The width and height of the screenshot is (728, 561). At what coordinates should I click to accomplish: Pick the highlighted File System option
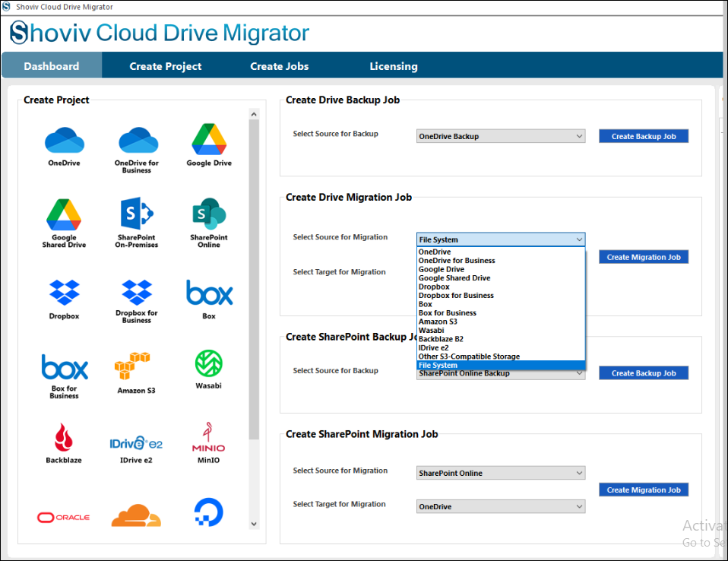[x=501, y=365]
